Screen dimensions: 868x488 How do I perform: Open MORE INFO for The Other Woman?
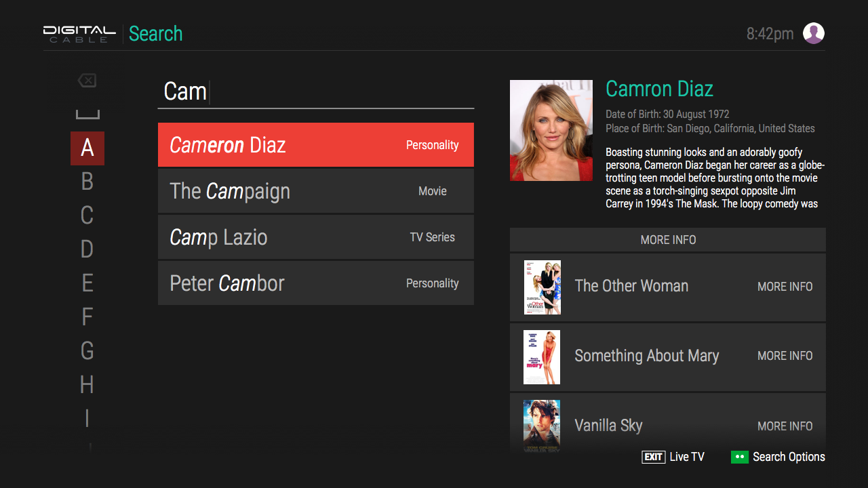tap(785, 287)
